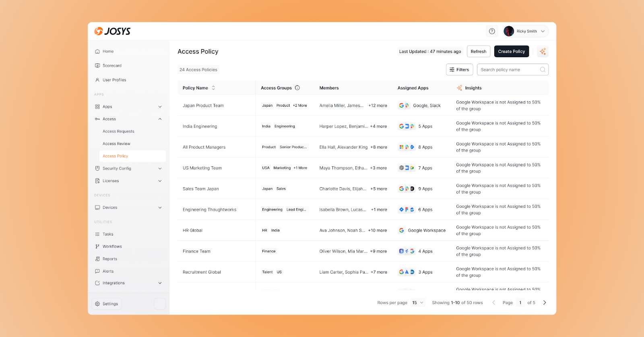644x337 pixels.
Task: Click the Settings gear icon
Action: 97,304
